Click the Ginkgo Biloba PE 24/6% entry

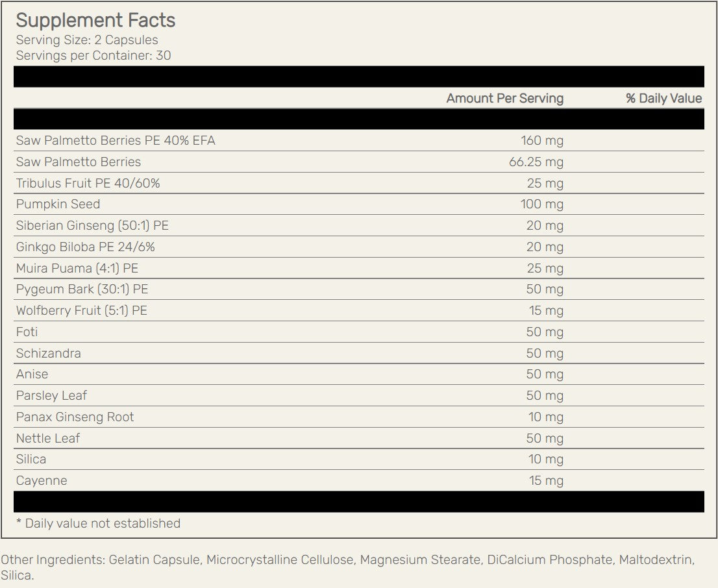click(86, 247)
